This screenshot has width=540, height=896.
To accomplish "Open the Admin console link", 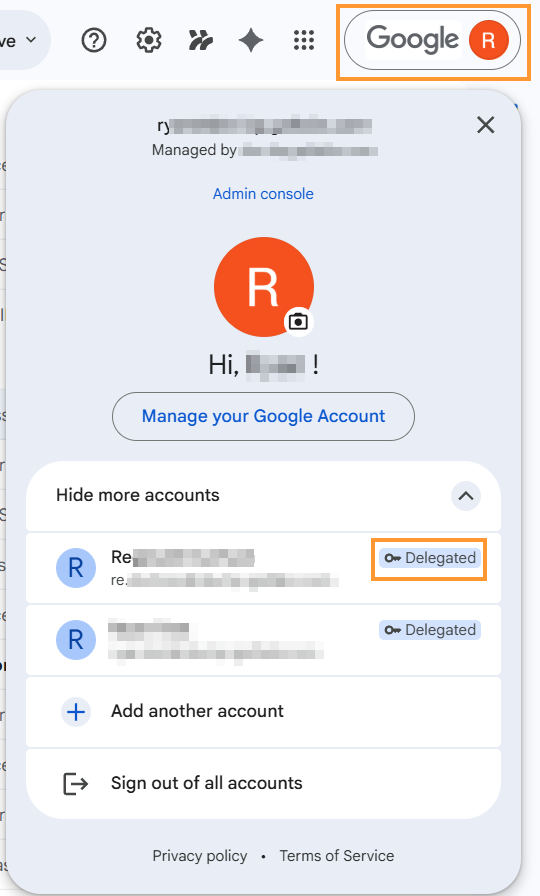I will pyautogui.click(x=263, y=194).
